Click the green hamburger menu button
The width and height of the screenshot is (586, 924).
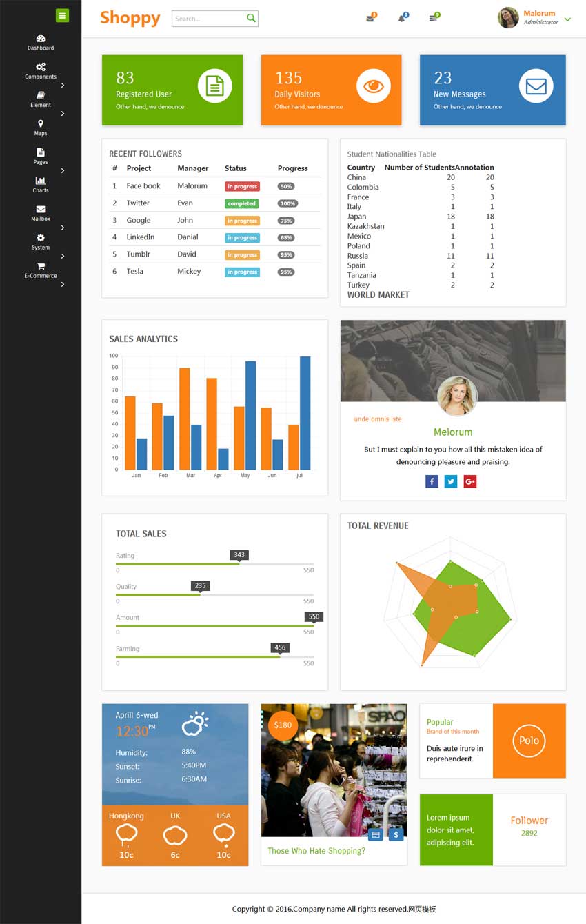(x=62, y=15)
